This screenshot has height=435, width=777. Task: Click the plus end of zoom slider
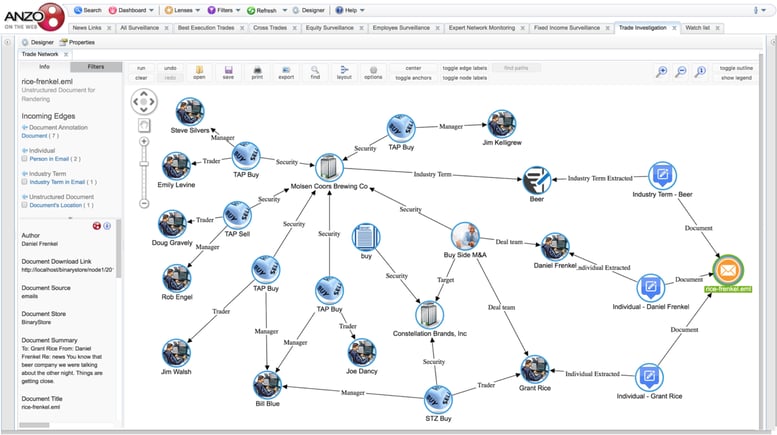[144, 142]
